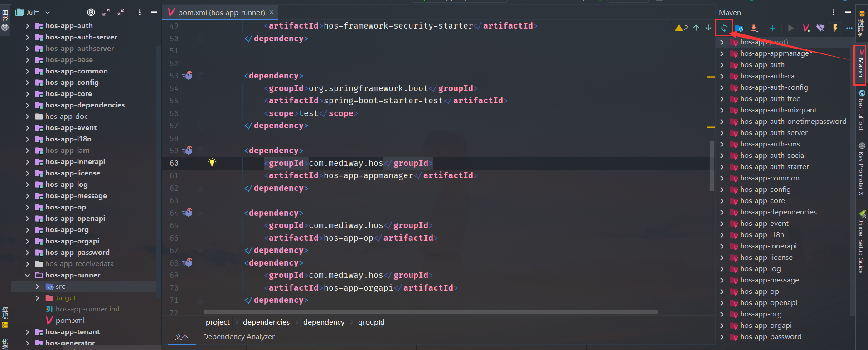Click hos-app-appmanager artifactId on line 61
This screenshot has width=868, height=350.
coord(368,175)
